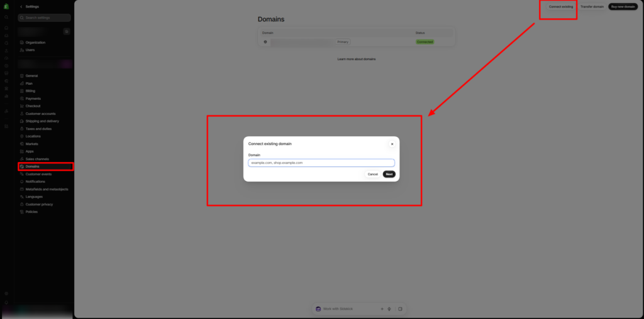Image resolution: width=644 pixels, height=319 pixels.
Task: Open the search icon in left rail
Action: [6, 17]
